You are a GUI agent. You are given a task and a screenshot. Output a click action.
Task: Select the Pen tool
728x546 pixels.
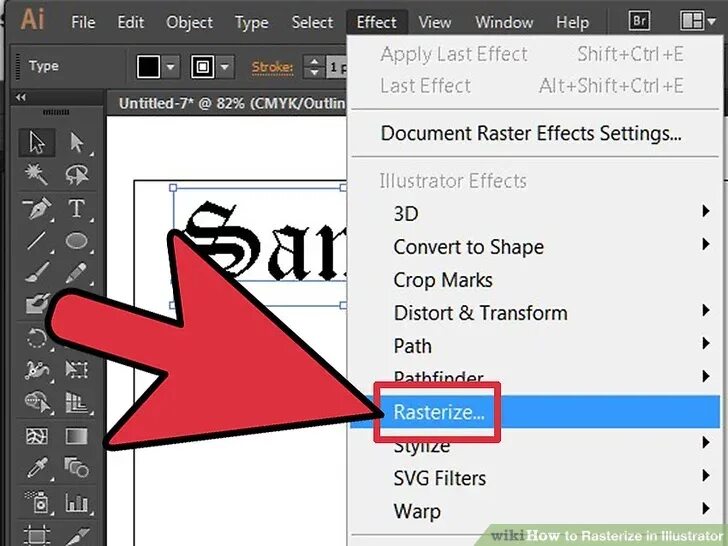point(37,208)
